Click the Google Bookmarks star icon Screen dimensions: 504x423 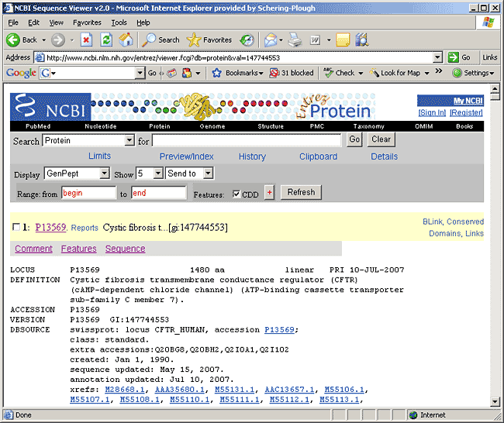[216, 74]
